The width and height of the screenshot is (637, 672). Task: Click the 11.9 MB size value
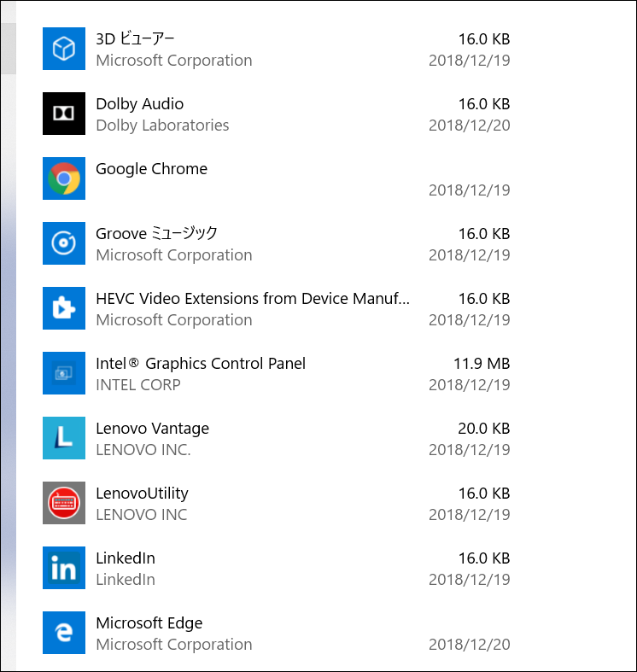click(x=482, y=364)
